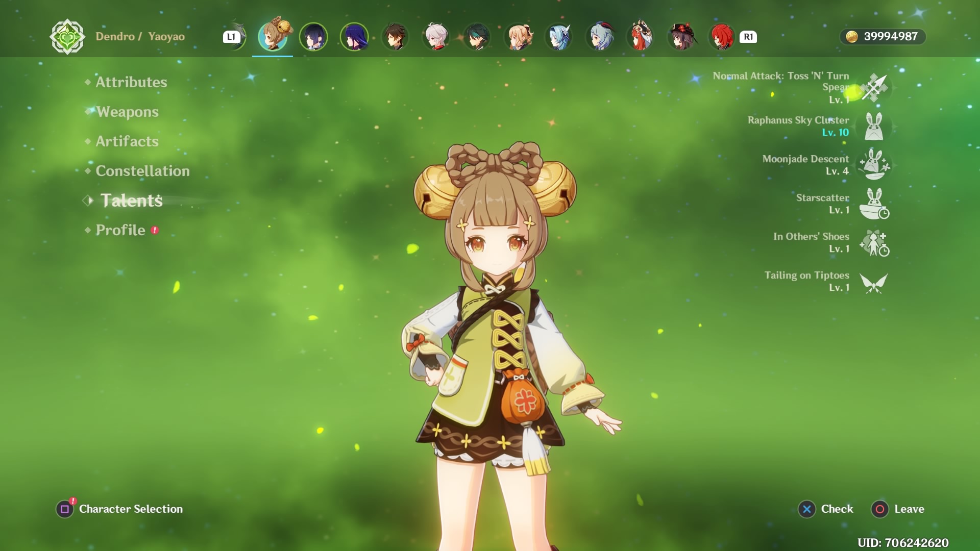Click the Starscatter talent name
Image resolution: width=980 pixels, height=551 pixels.
823,197
